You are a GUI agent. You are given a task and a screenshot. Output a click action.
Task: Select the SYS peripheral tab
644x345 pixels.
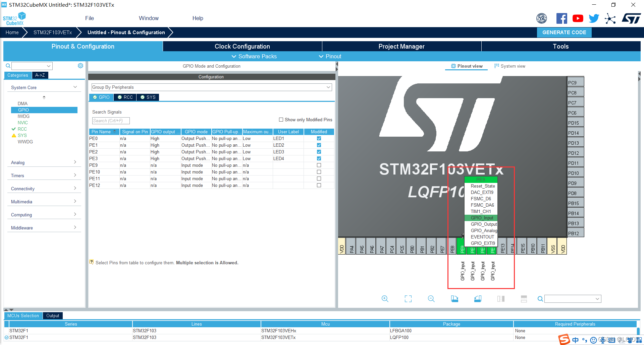(148, 97)
